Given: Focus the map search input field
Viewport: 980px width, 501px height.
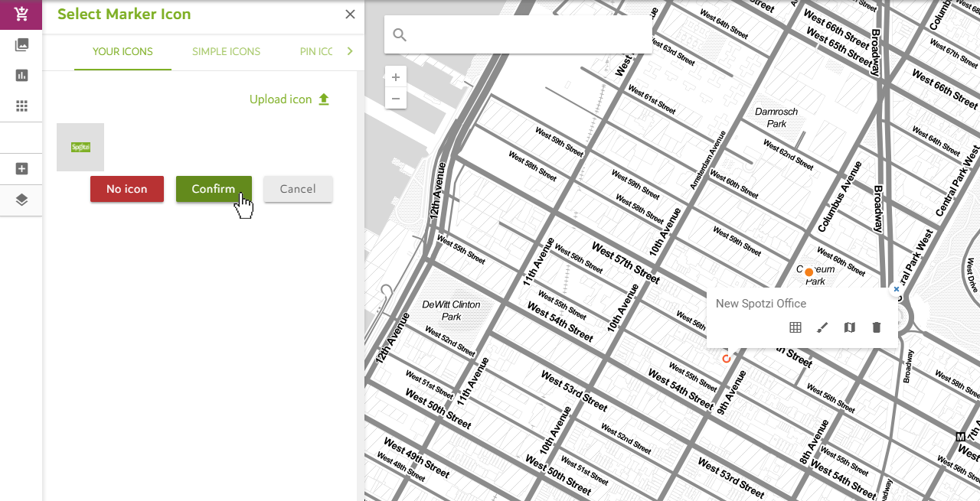Looking at the screenshot, I should click(x=518, y=34).
